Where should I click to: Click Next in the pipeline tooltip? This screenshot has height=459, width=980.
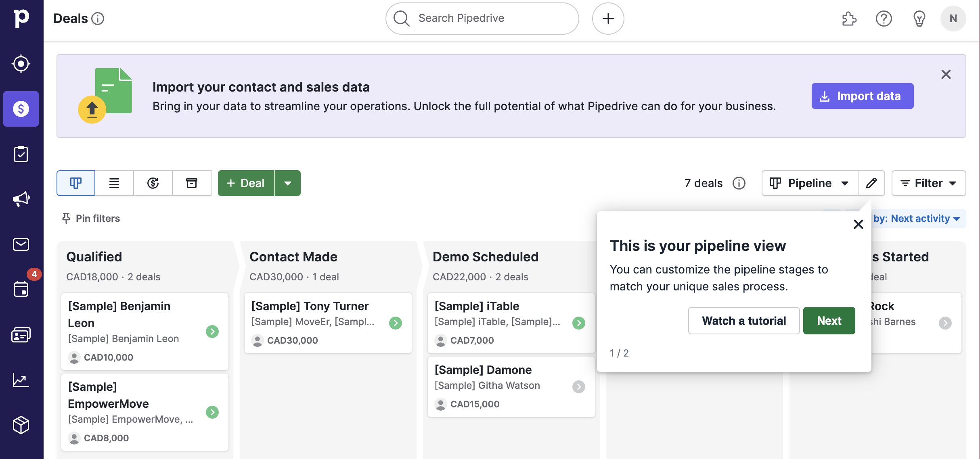coord(829,321)
